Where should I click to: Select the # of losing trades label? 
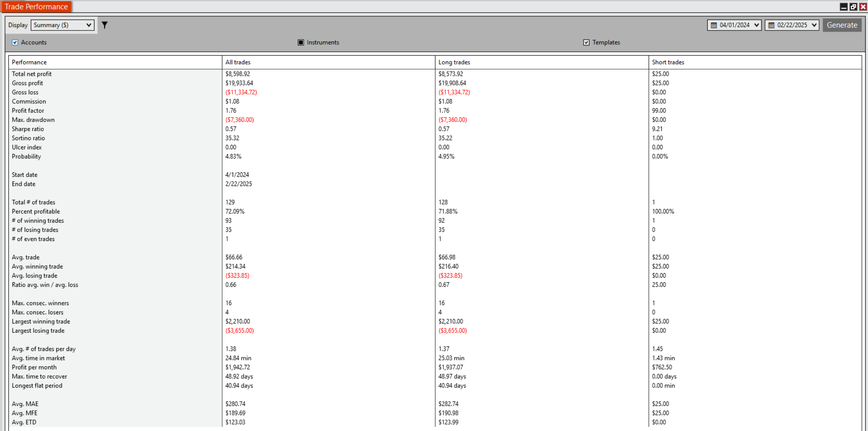[x=35, y=230]
